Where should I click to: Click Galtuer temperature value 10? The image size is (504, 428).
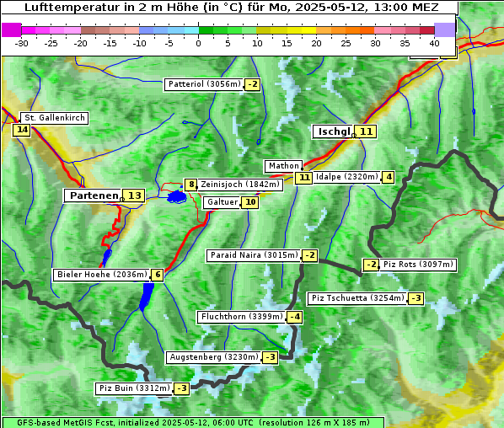[x=250, y=202]
